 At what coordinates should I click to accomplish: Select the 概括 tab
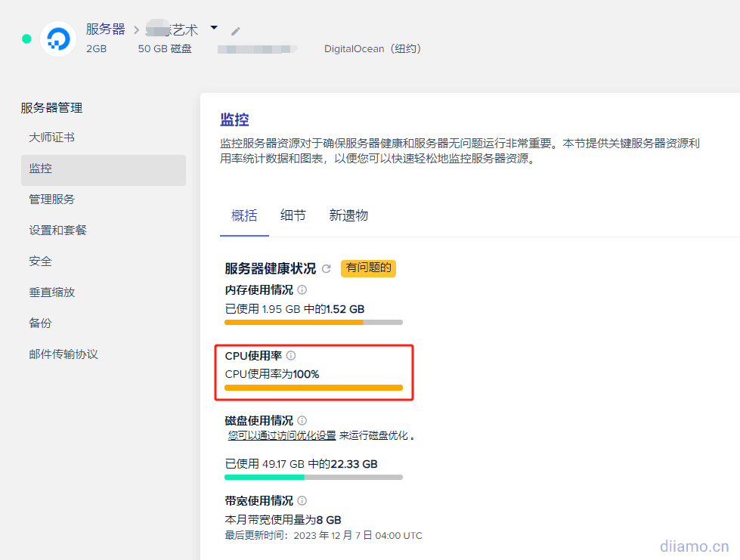(x=244, y=215)
